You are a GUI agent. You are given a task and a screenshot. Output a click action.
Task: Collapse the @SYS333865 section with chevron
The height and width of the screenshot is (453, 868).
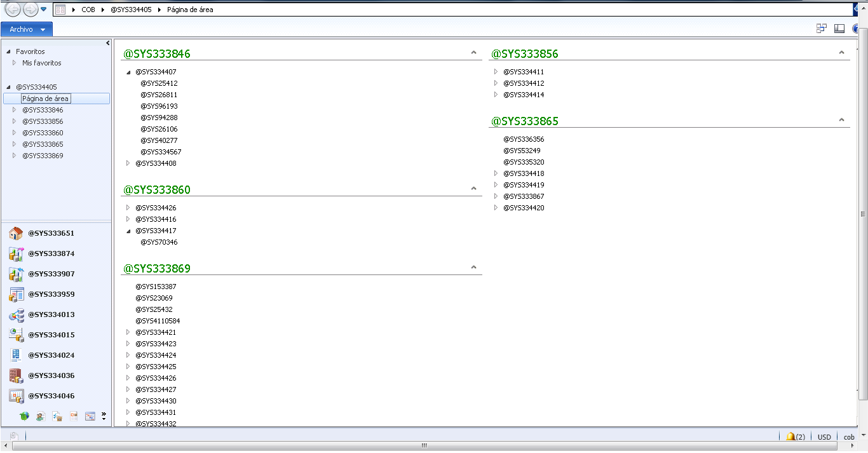tap(841, 120)
